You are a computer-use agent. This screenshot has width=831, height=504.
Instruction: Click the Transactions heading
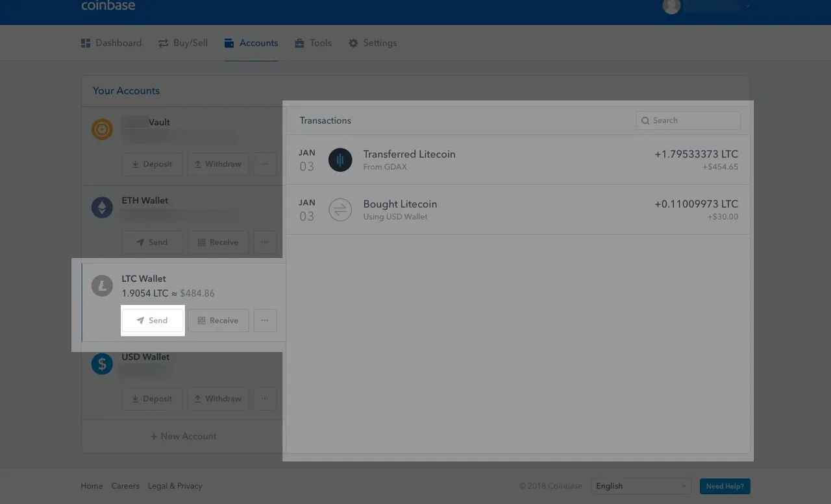[325, 121]
